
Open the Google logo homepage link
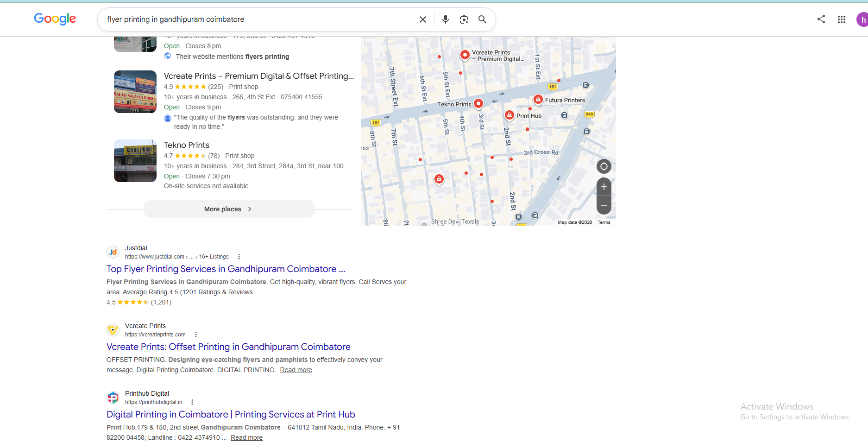55,19
